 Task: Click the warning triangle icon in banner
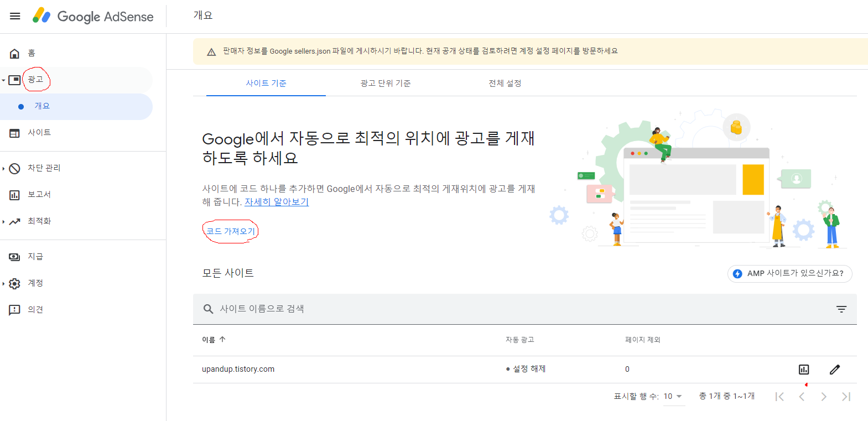click(x=211, y=52)
